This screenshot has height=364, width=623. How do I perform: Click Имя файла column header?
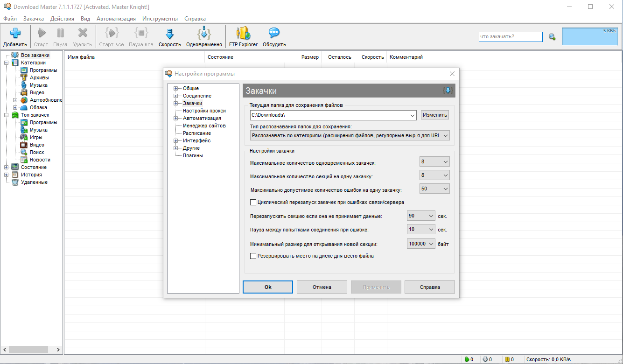click(x=134, y=57)
